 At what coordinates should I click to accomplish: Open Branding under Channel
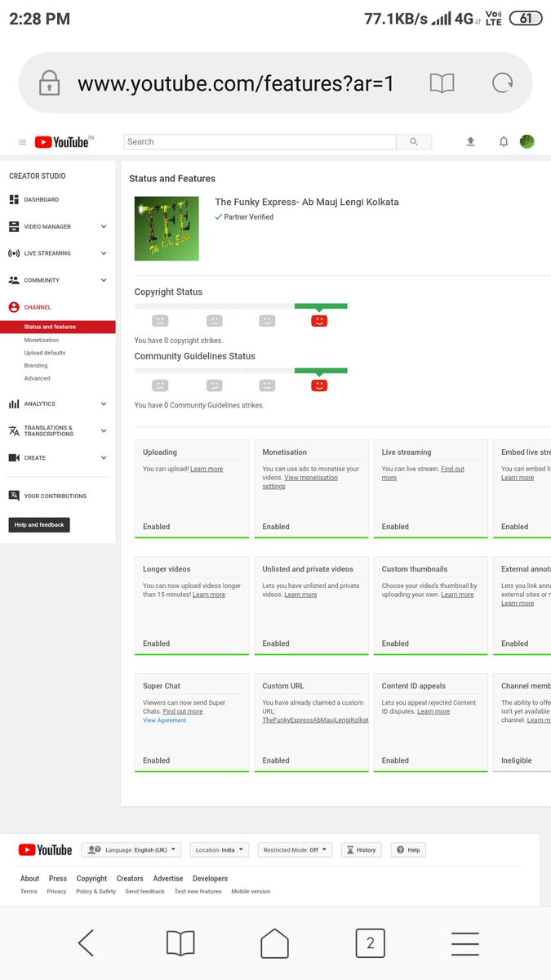36,366
